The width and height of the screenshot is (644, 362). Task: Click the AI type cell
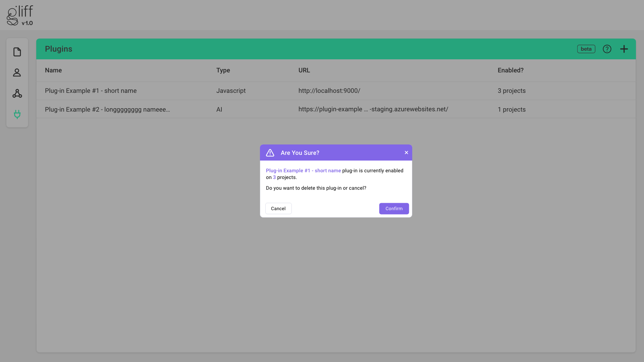click(x=219, y=110)
